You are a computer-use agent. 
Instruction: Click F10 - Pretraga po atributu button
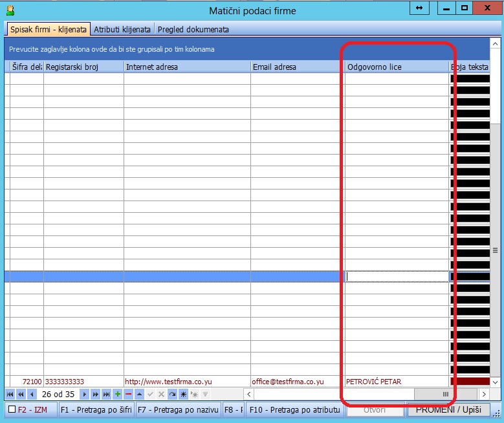(294, 409)
